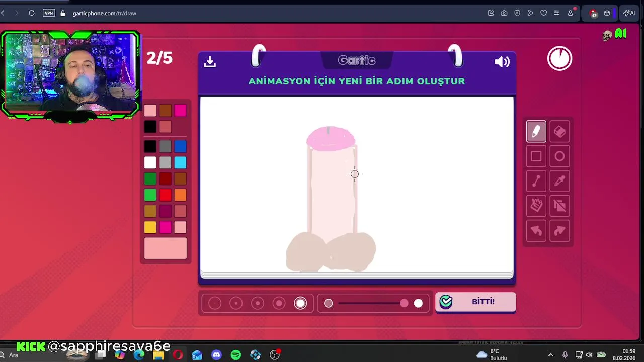Click the opacity slider track
The image size is (644, 362).
[x=371, y=303]
